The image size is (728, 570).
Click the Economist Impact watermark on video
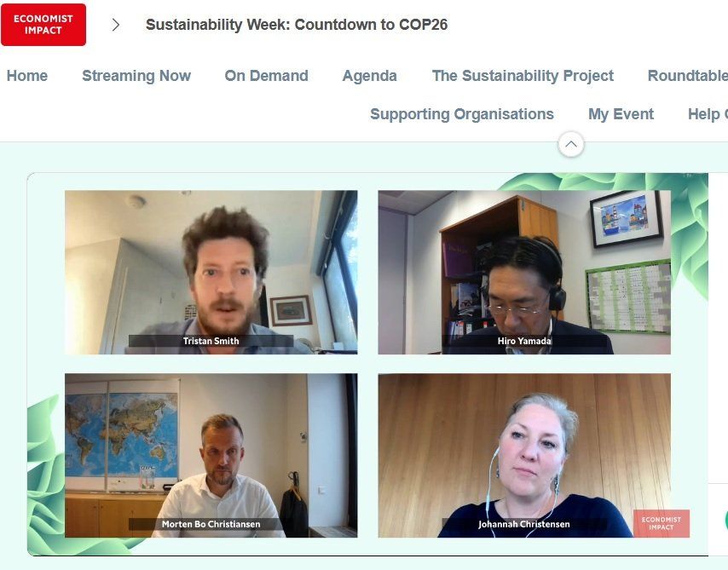[662, 523]
